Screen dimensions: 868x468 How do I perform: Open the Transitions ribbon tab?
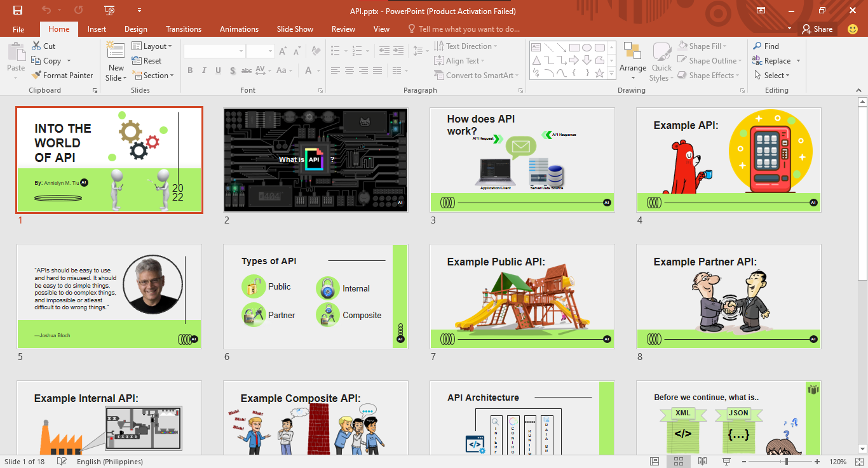click(184, 29)
